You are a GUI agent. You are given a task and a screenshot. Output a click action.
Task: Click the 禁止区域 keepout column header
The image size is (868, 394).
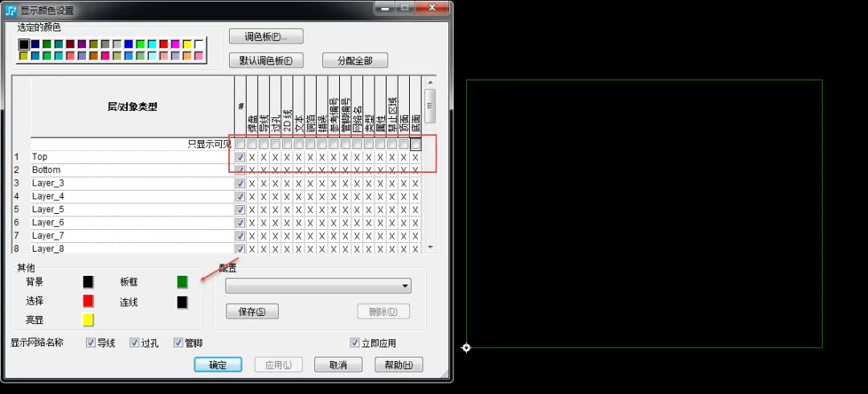tap(392, 106)
